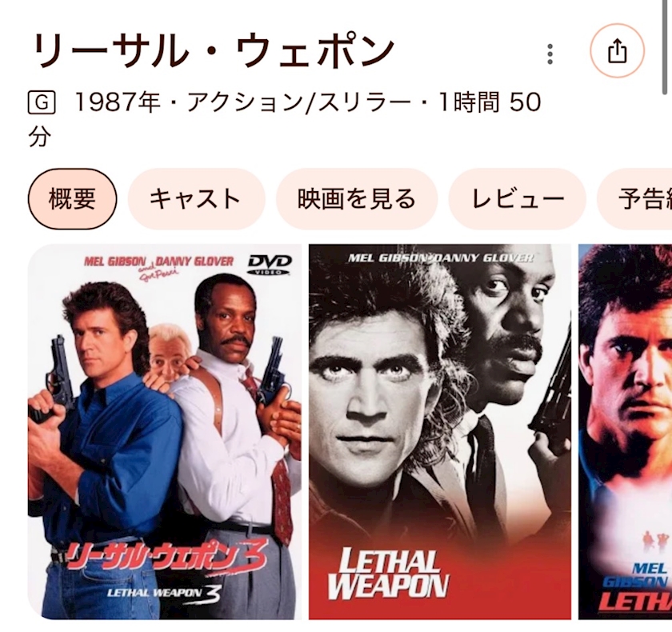Click the DVD Video logo on first poster
672x632 pixels.
[270, 264]
